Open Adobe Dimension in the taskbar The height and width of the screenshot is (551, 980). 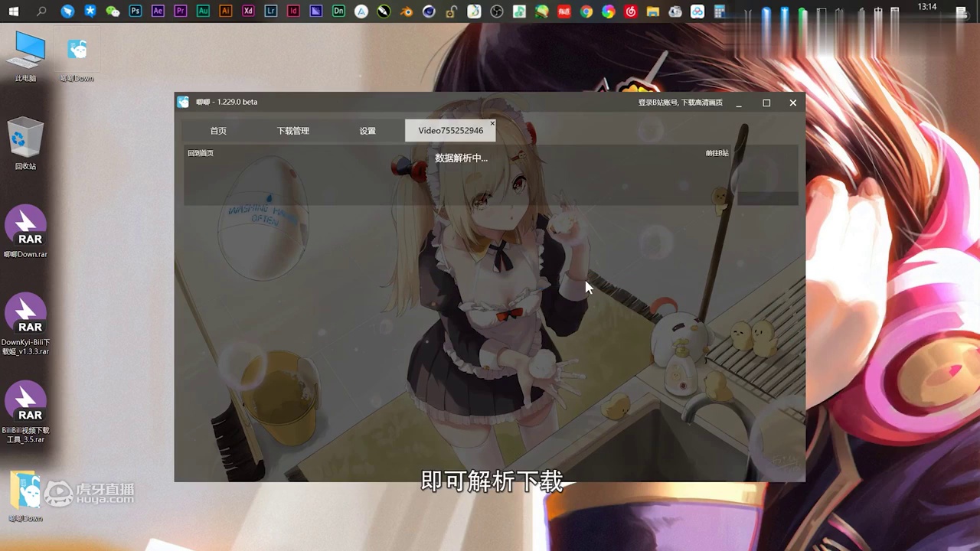coord(338,11)
